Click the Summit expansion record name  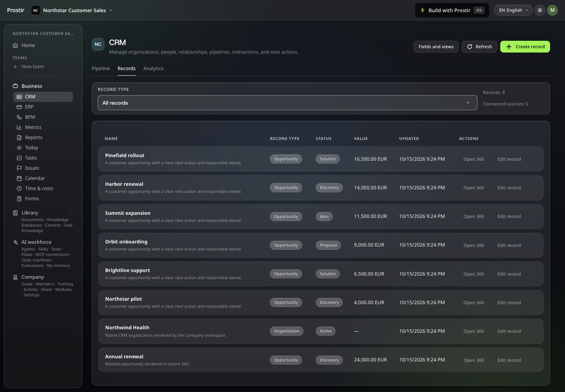click(128, 213)
